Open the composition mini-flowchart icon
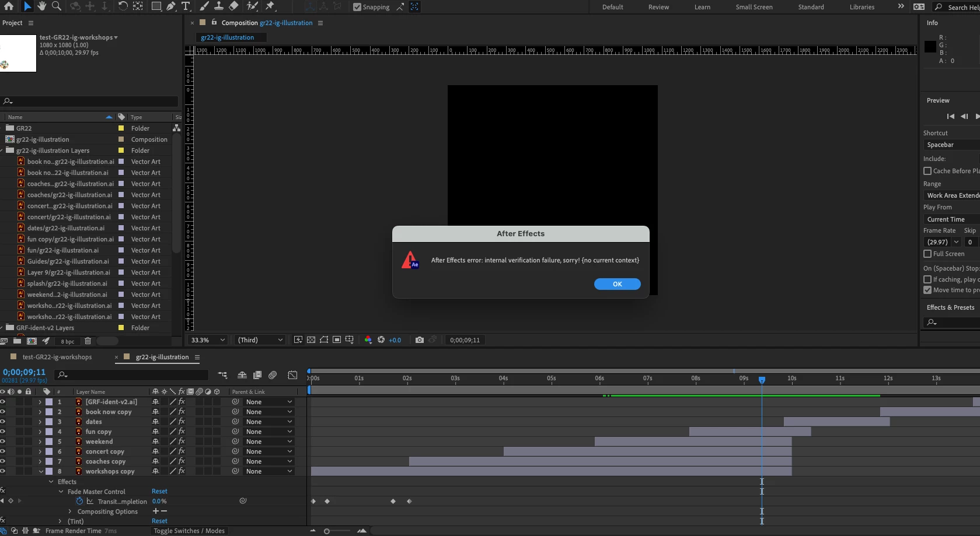The image size is (980, 536). 222,375
